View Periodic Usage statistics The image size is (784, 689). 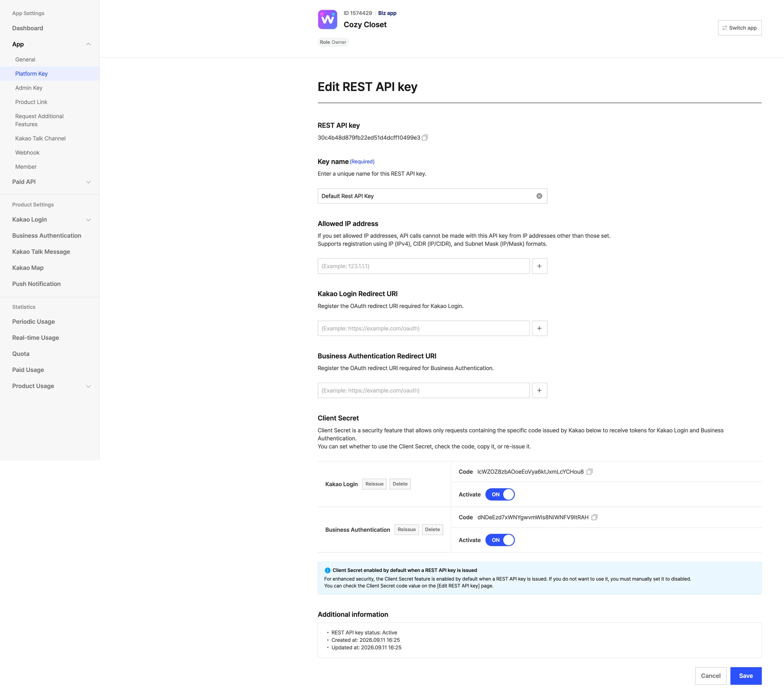(33, 322)
